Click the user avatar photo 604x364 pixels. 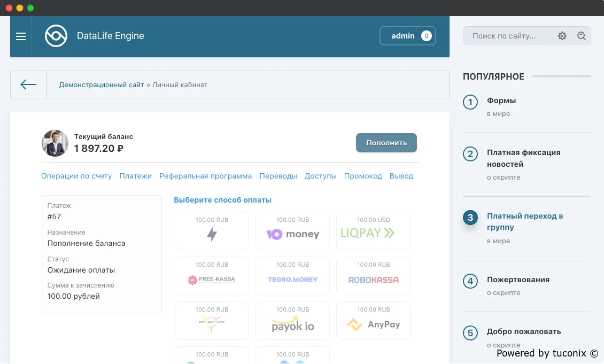[x=55, y=143]
